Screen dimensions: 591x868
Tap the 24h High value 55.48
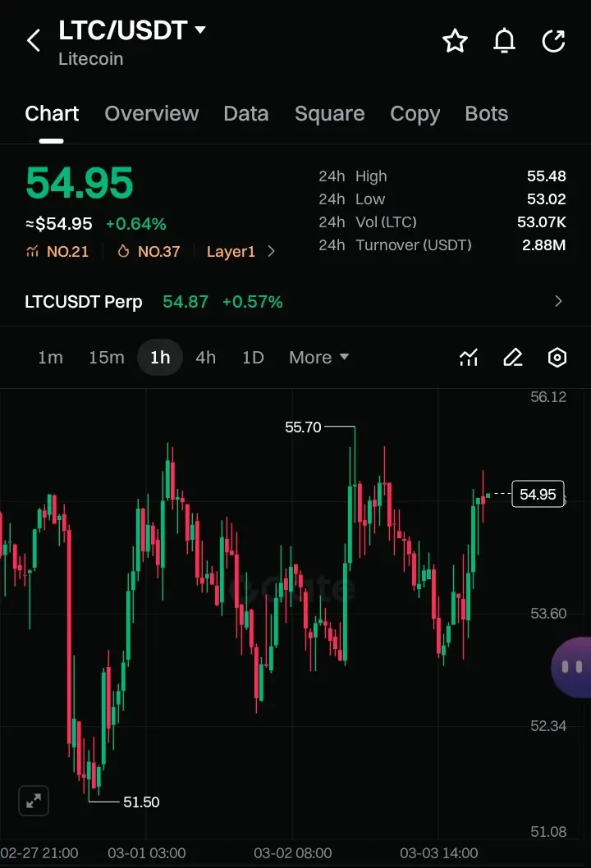click(546, 176)
